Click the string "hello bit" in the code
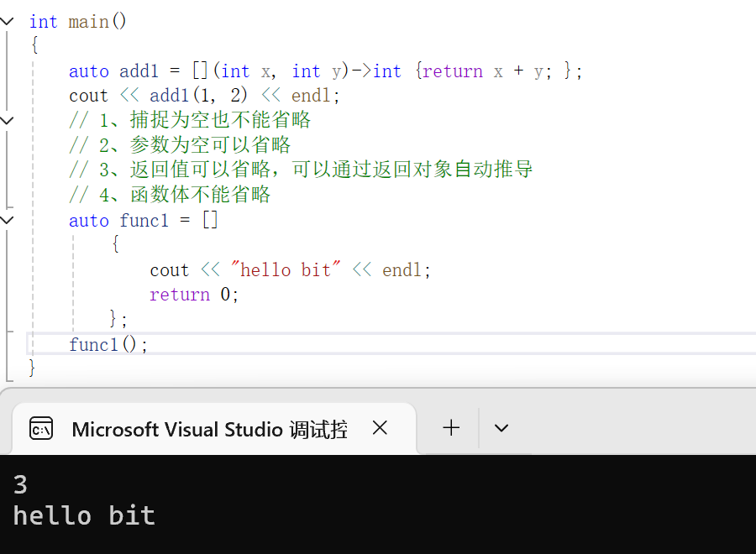The image size is (756, 554). pyautogui.click(x=286, y=269)
